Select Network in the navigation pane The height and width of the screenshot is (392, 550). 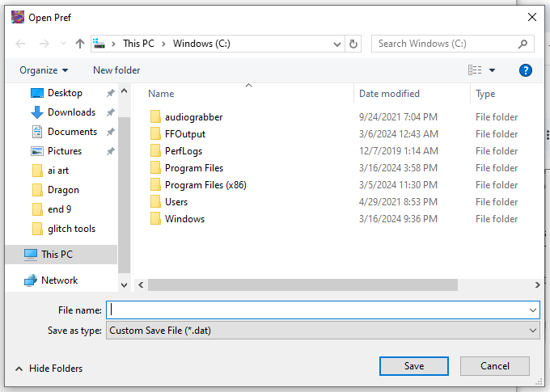coord(59,280)
